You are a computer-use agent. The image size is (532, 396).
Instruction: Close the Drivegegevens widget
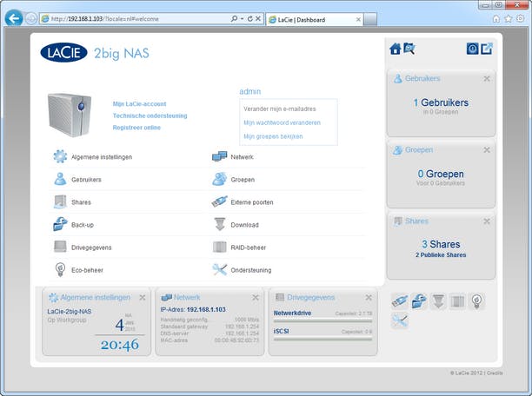(369, 297)
